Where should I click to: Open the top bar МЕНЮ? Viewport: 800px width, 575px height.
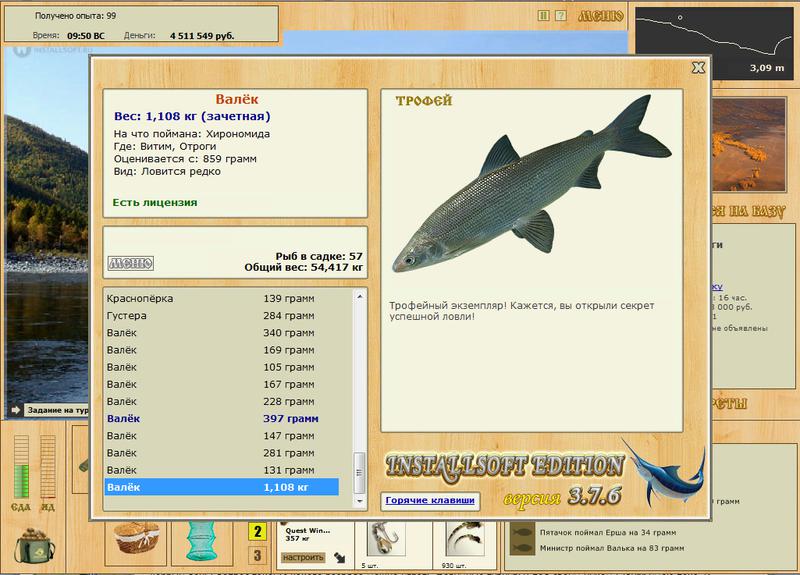coord(601,16)
